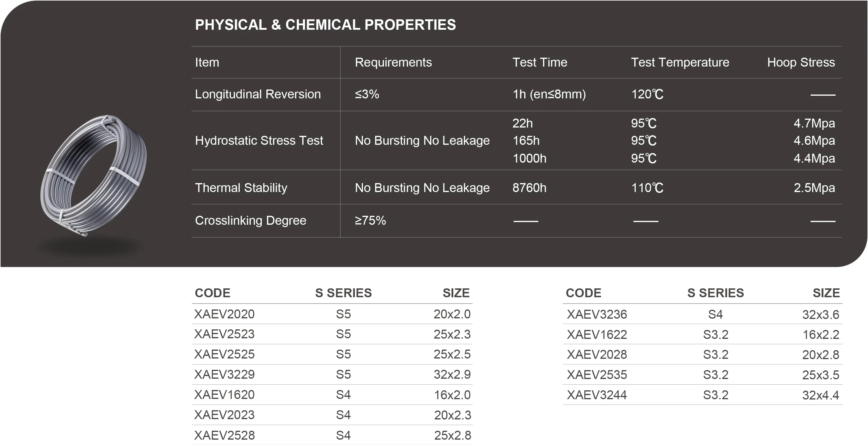Click the 32x4.4 size value
This screenshot has width=868, height=445.
click(x=820, y=395)
